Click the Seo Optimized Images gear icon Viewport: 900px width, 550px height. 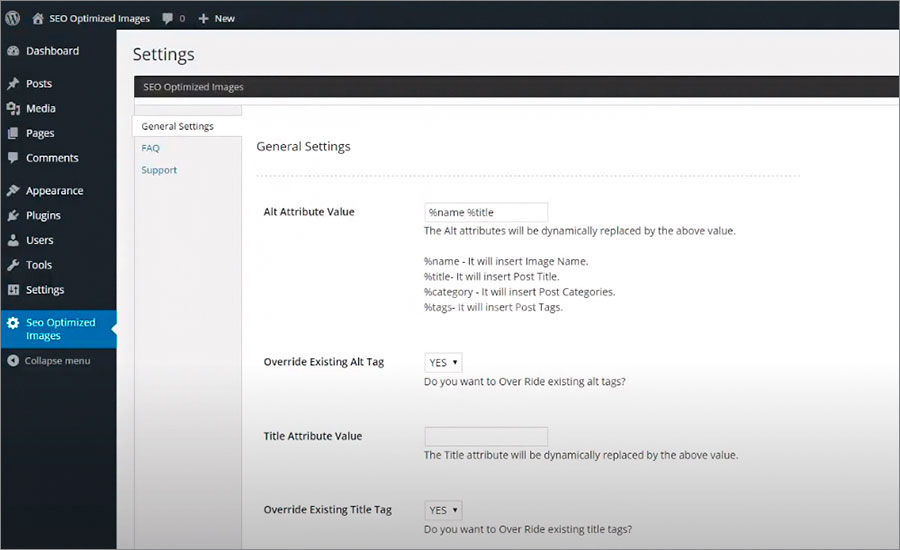click(13, 323)
